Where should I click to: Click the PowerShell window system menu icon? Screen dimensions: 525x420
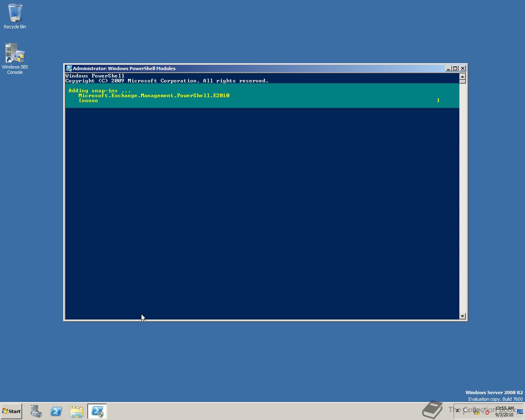click(x=69, y=68)
